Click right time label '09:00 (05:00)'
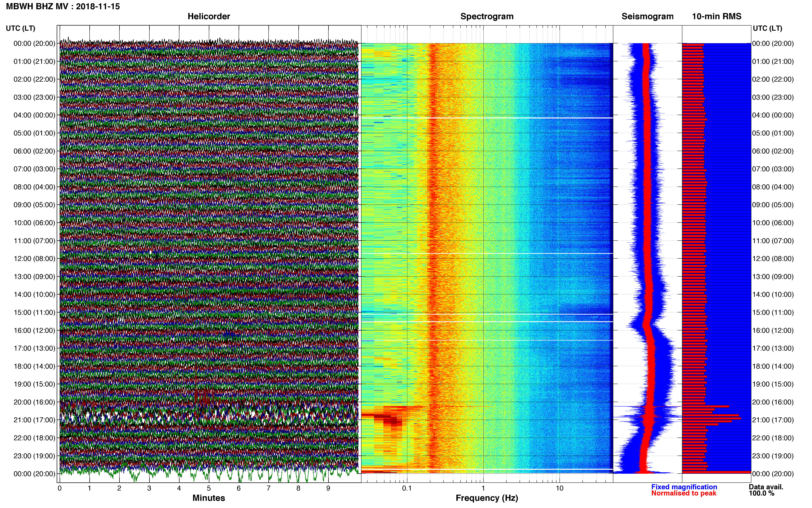812x508 pixels. (773, 205)
